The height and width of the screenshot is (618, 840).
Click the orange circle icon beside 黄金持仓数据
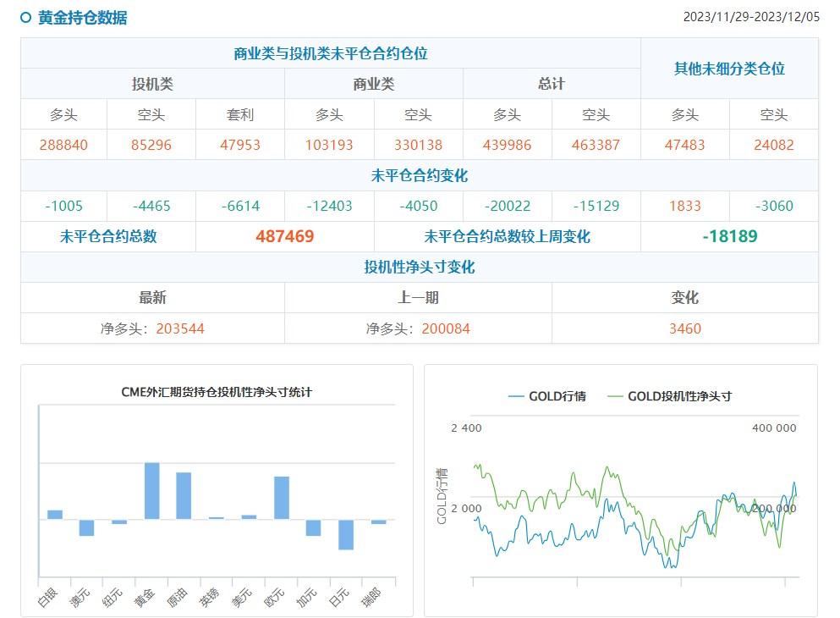click(24, 15)
